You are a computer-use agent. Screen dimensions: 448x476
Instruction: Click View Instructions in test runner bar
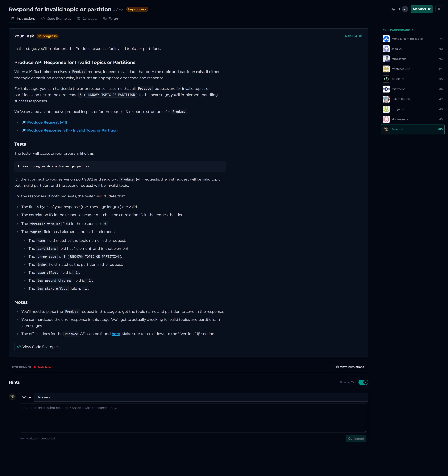point(350,367)
